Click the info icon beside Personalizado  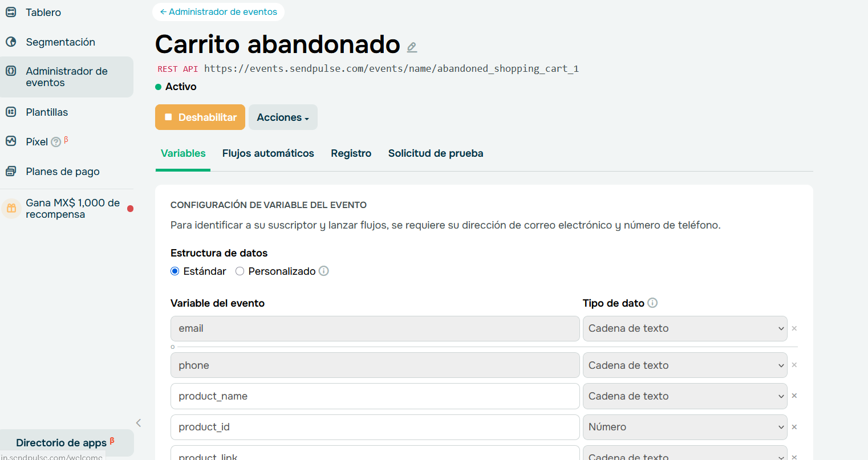click(324, 271)
